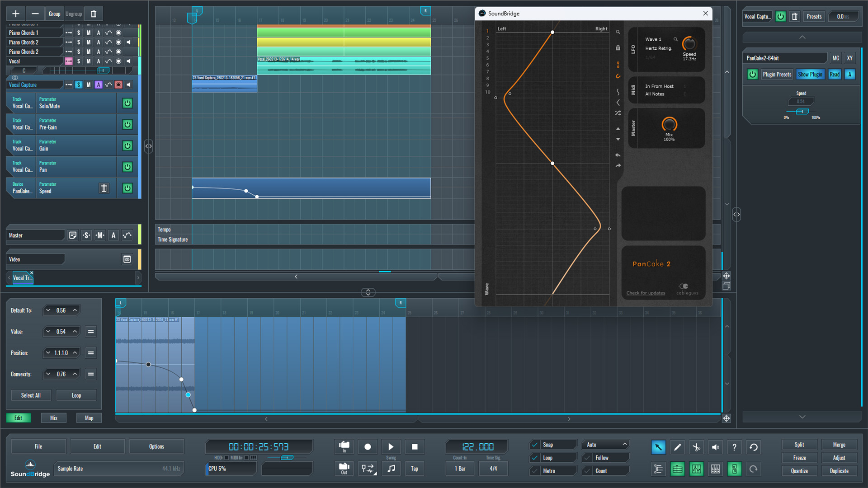The height and width of the screenshot is (488, 868).
Task: Click the Duplicate button
Action: (839, 471)
